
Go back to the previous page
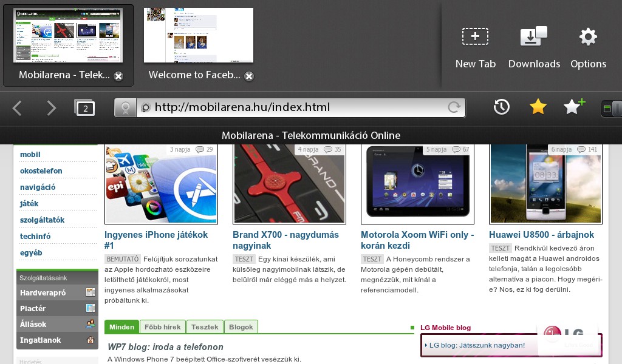tap(17, 108)
